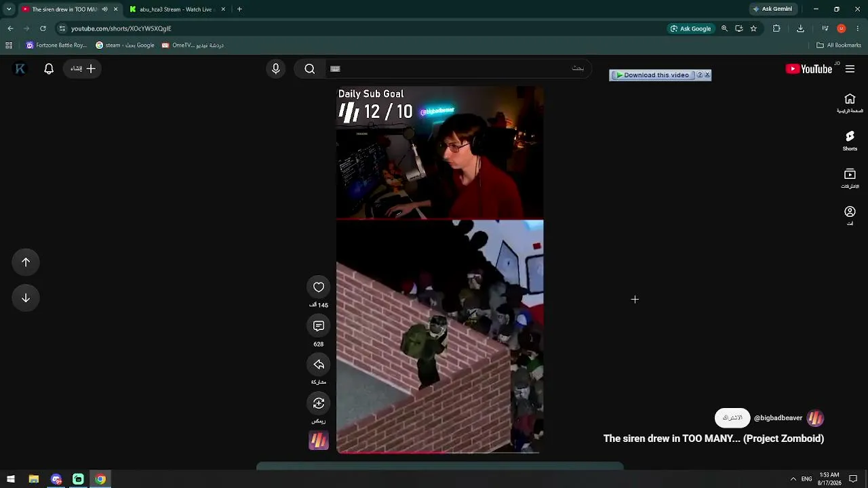Screen dimensions: 868x488
Task: Open the Windows notification center
Action: point(854,479)
